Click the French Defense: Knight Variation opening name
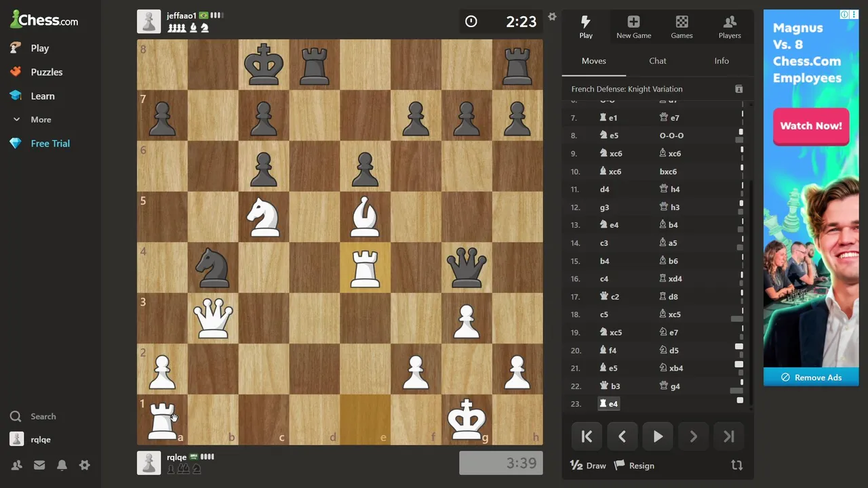This screenshot has width=868, height=488. coord(627,89)
